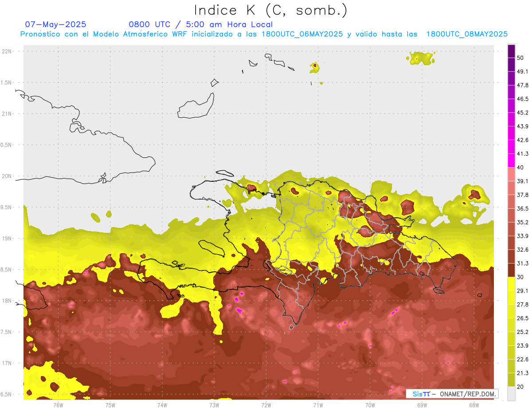
Task: Click the color bar value 36.5
Action: pos(523,208)
